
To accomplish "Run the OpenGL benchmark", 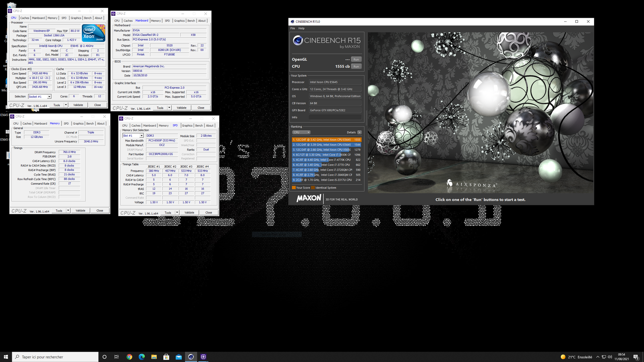I will click(x=356, y=59).
